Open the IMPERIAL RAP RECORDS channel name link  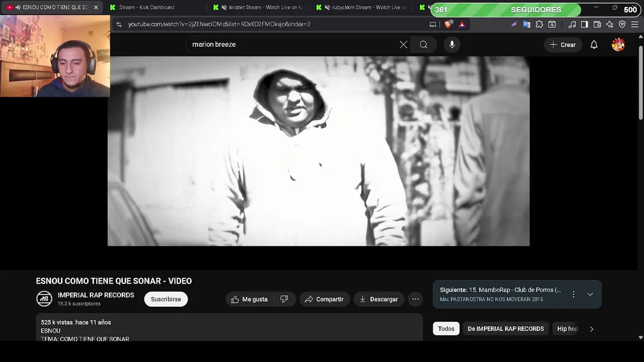click(96, 295)
